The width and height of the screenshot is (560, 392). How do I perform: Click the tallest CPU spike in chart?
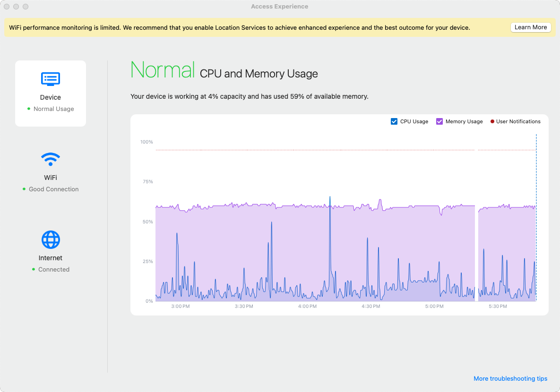click(330, 197)
